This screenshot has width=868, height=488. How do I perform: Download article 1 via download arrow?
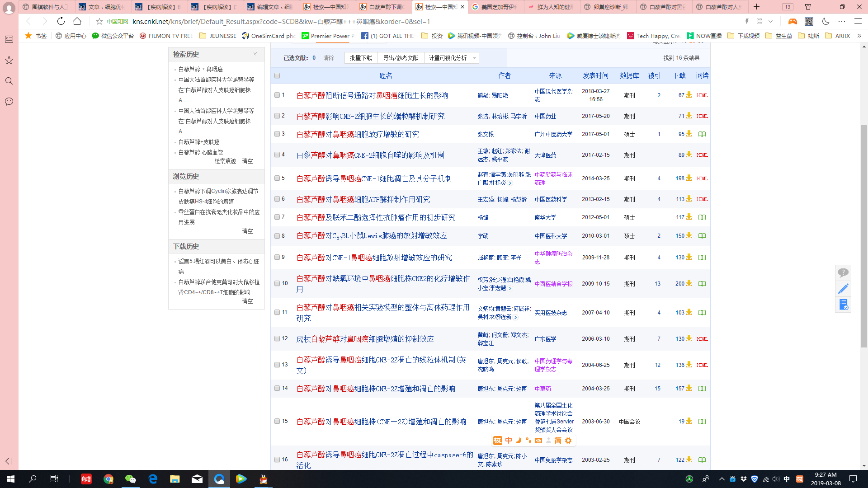(x=689, y=95)
